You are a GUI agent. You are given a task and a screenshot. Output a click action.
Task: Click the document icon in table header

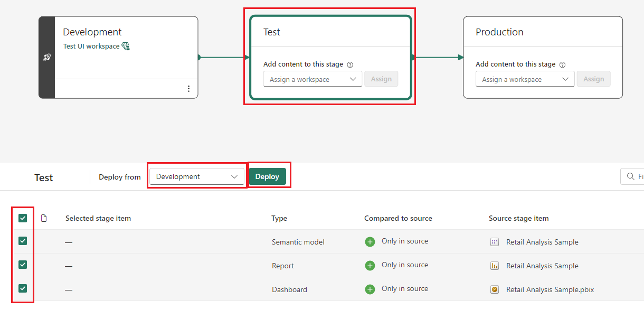tap(44, 218)
